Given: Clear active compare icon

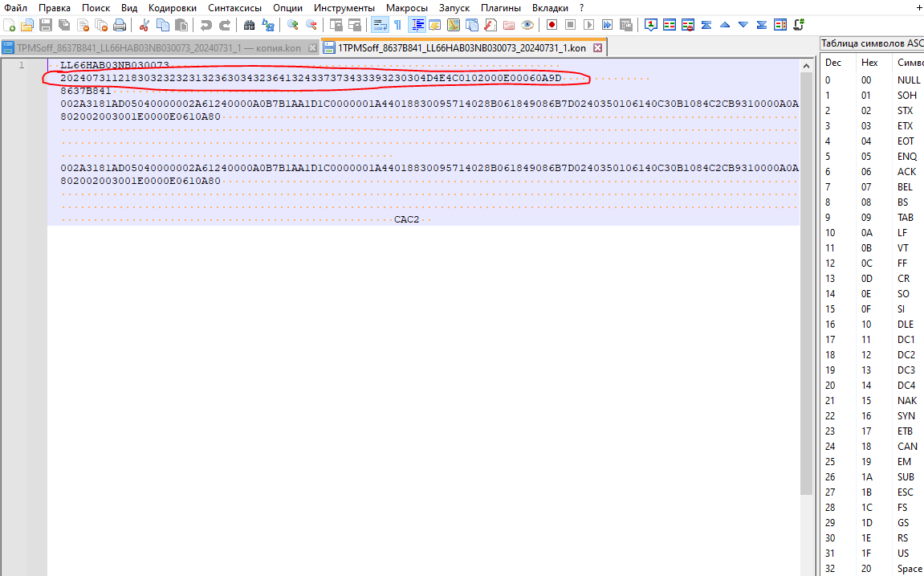Looking at the screenshot, I should click(x=688, y=25).
